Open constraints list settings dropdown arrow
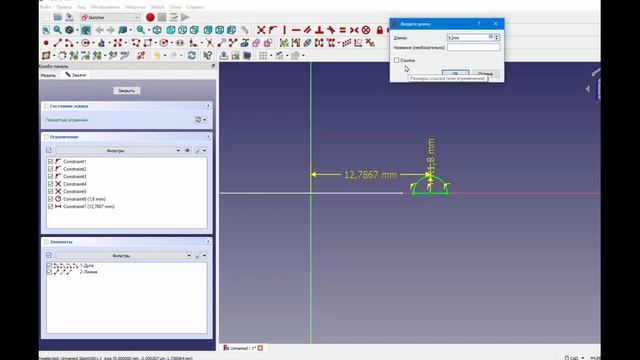The image size is (640, 360). 204,151
